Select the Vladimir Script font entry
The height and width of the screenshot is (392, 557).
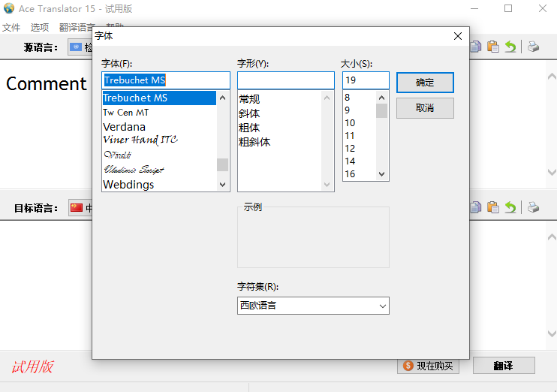(159, 170)
